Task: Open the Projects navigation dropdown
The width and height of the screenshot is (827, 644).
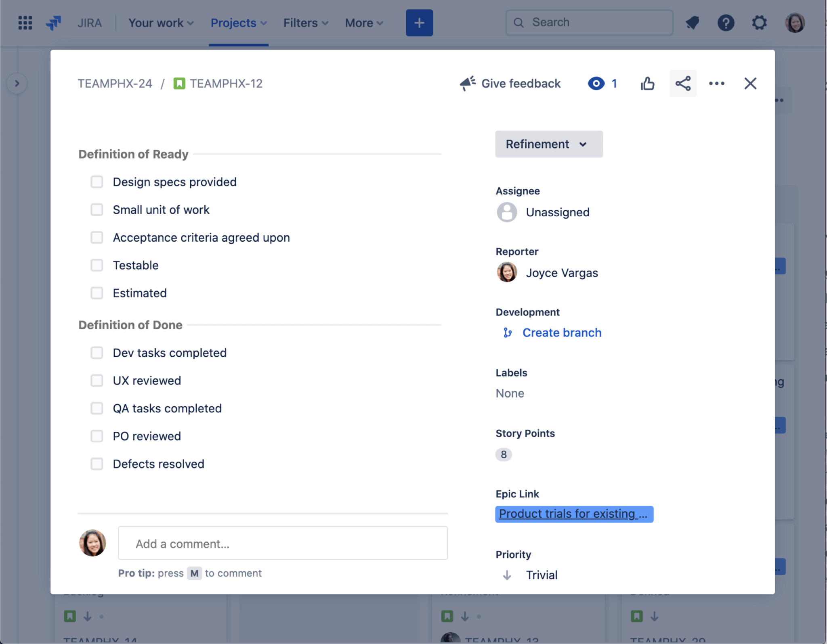Action: pyautogui.click(x=237, y=22)
